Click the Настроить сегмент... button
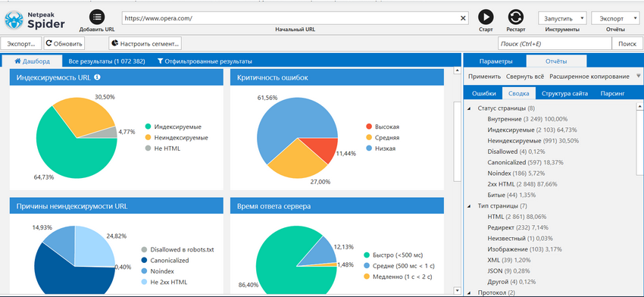Screen dimensions: 644x297 point(145,43)
